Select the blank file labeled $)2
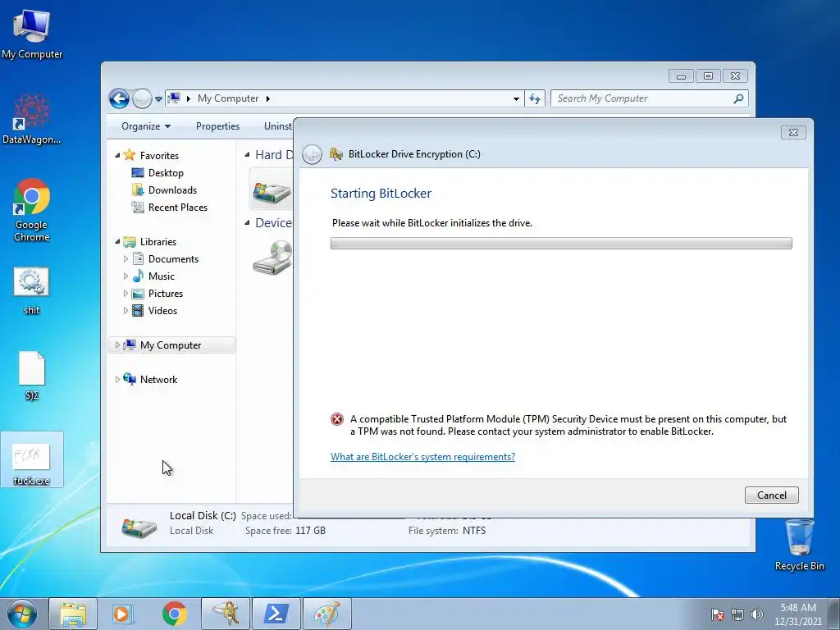This screenshot has height=630, width=840. [x=32, y=376]
